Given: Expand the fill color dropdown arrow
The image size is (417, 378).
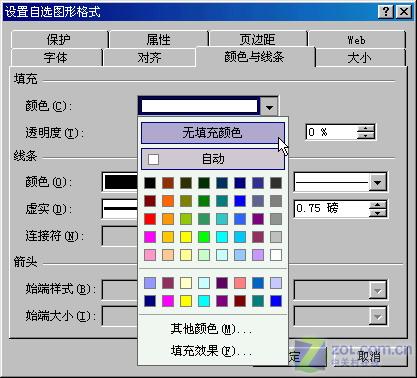Looking at the screenshot, I should [269, 107].
